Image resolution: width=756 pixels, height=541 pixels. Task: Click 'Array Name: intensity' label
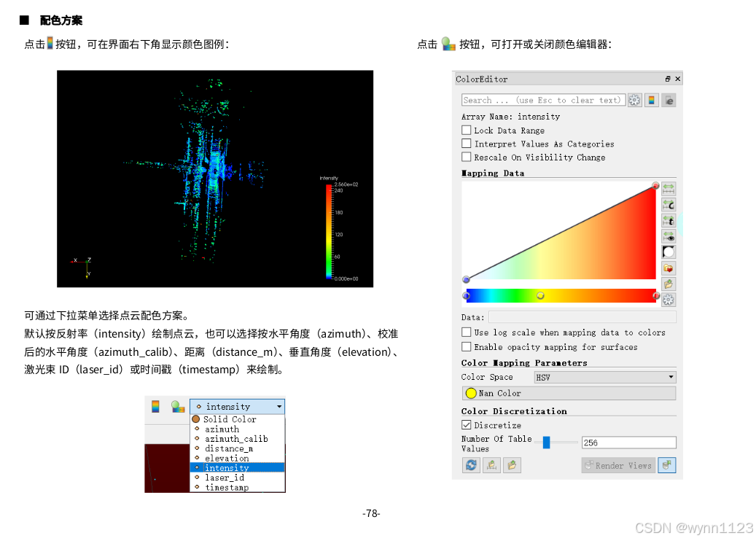(510, 117)
